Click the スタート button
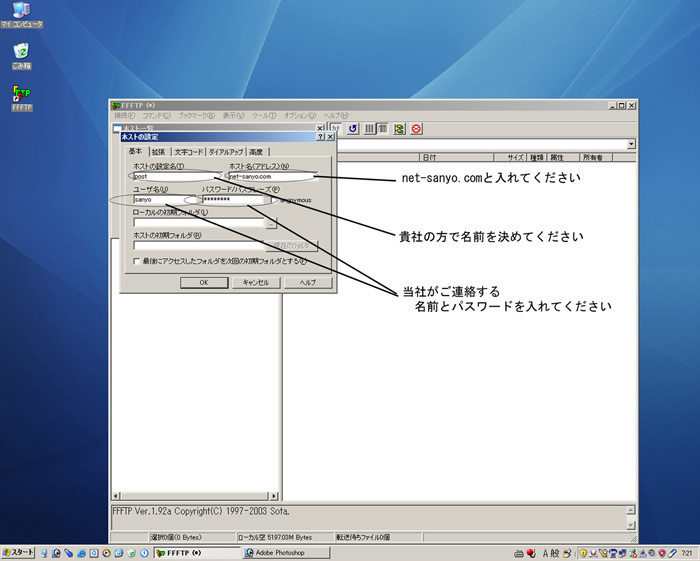The image size is (700, 561). pos(18,553)
